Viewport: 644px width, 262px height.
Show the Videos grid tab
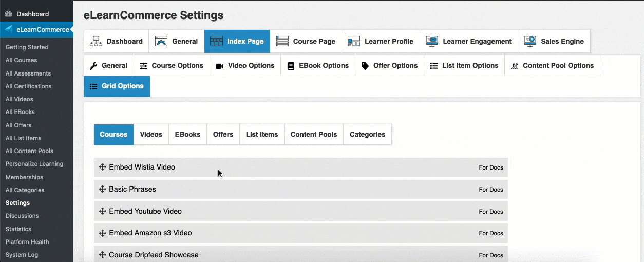click(x=151, y=134)
